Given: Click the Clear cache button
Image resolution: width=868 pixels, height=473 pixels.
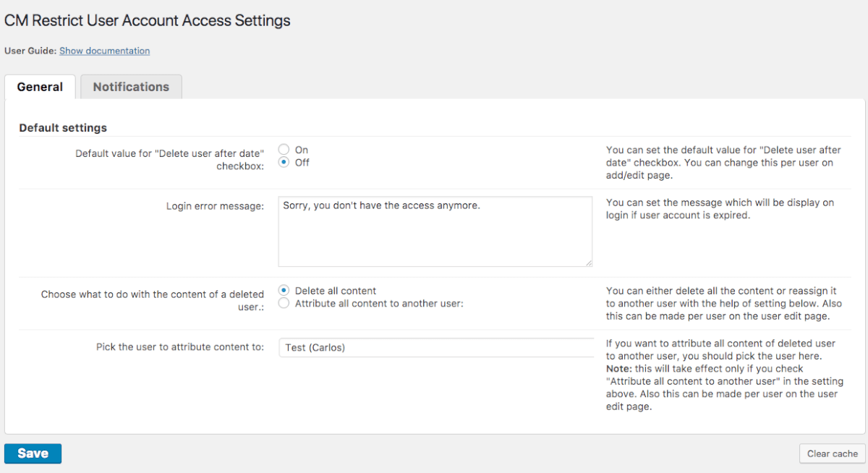Looking at the screenshot, I should click(x=832, y=453).
